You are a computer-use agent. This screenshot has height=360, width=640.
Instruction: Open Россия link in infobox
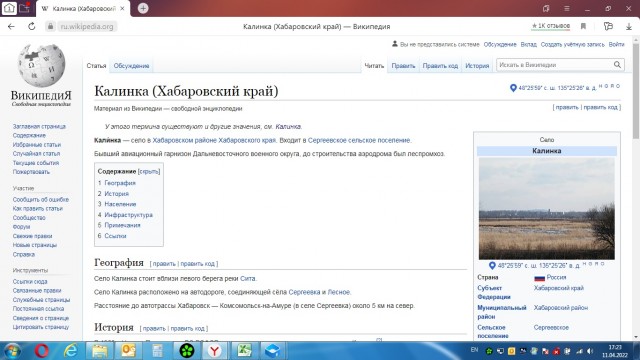pos(556,277)
